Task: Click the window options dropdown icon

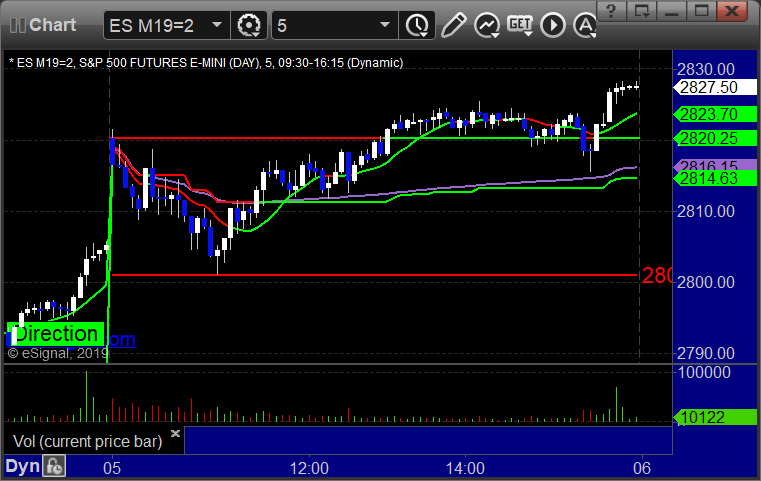Action: click(642, 11)
